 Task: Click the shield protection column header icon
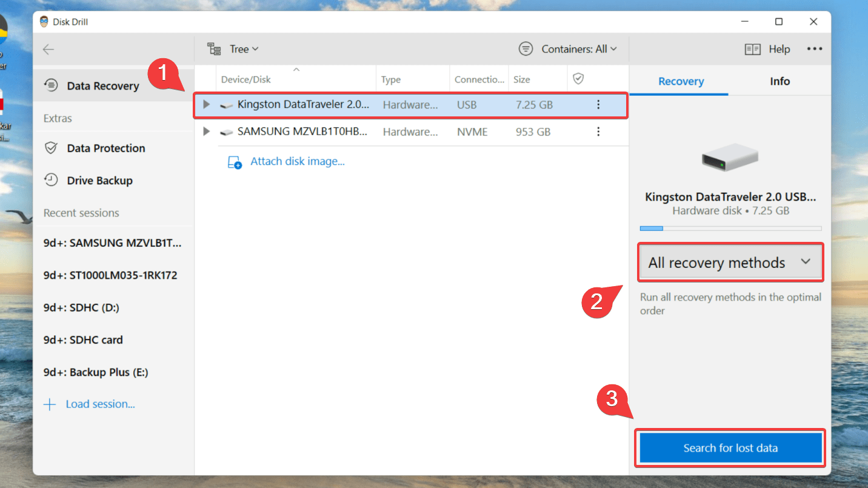[578, 79]
